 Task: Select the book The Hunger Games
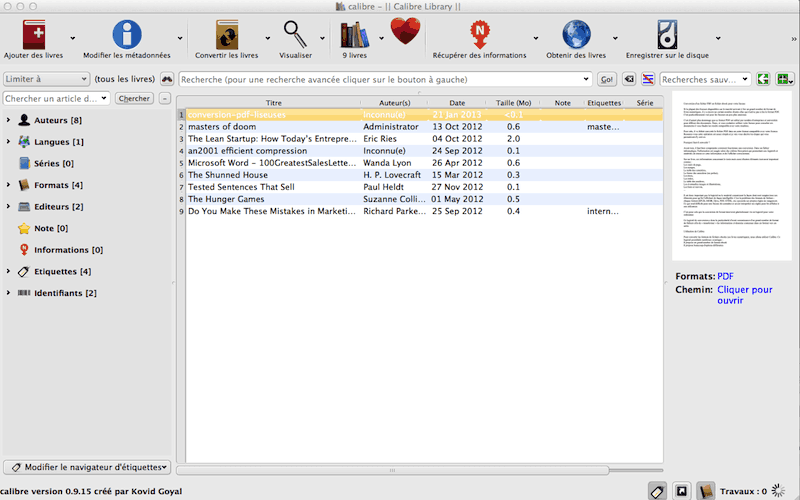(424, 199)
